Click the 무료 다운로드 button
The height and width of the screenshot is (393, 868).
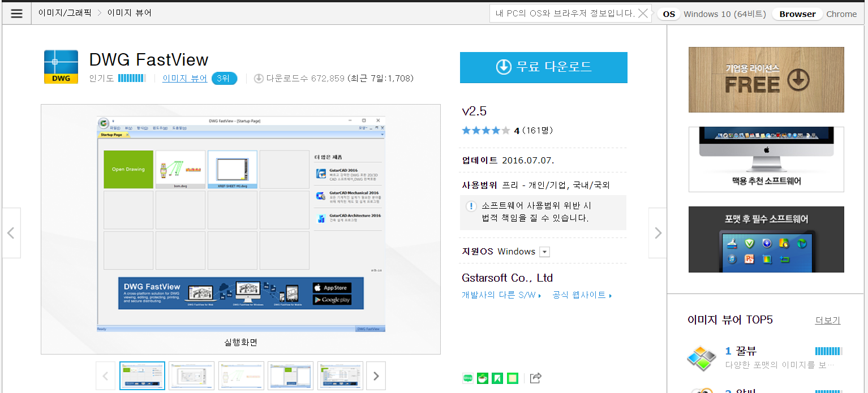tap(544, 67)
